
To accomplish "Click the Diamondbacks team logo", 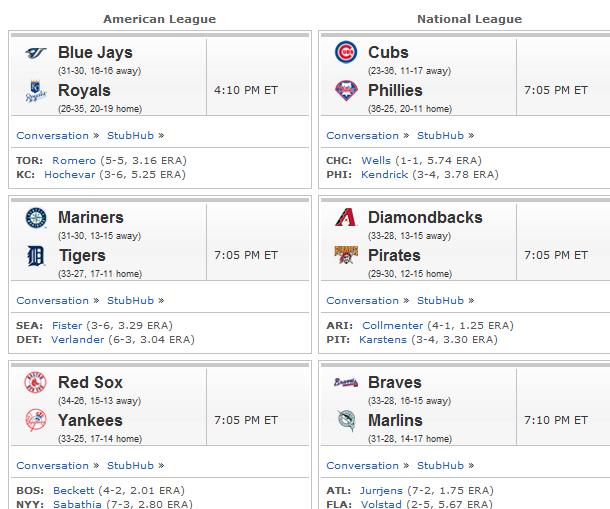I will (x=346, y=217).
